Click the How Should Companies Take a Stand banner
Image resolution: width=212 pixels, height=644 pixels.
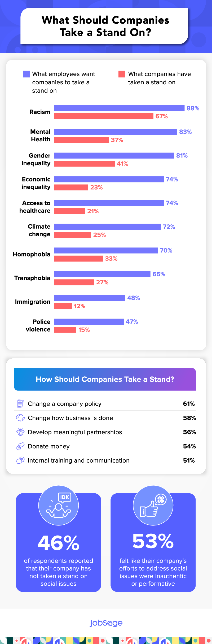coord(105,379)
